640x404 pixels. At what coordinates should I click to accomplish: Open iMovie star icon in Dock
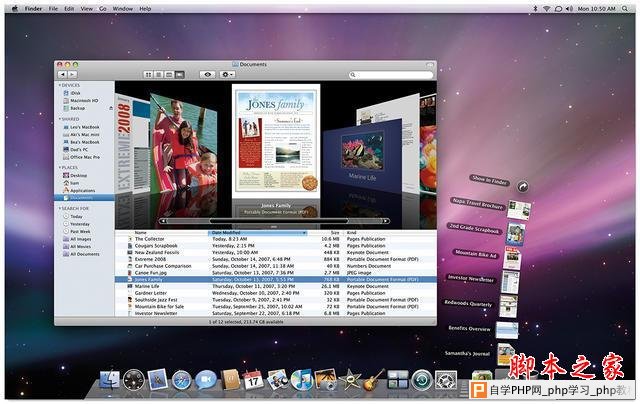click(349, 380)
